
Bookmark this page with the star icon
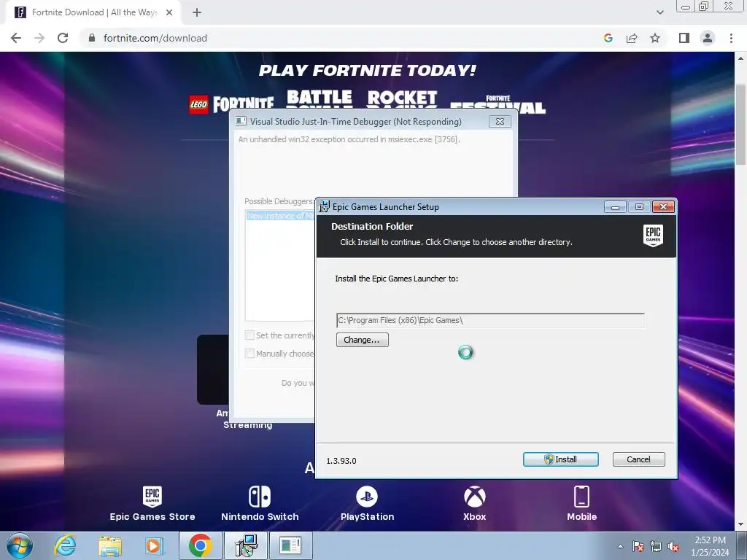655,38
